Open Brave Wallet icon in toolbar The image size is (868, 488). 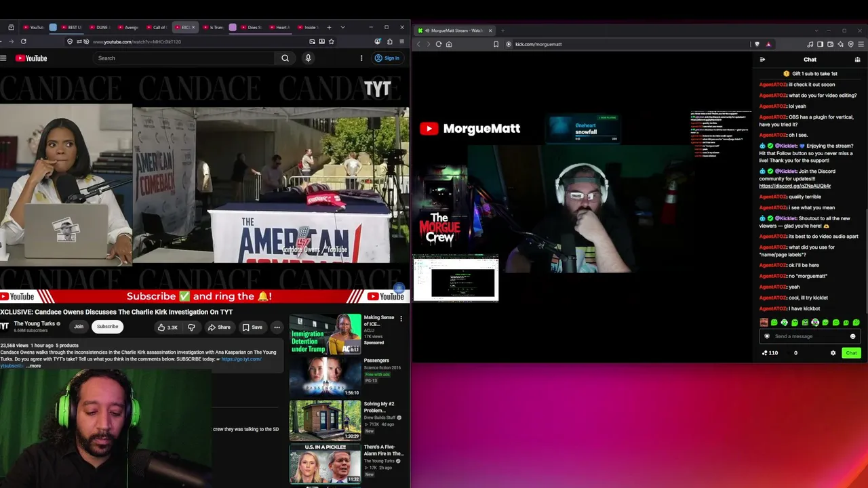click(830, 44)
